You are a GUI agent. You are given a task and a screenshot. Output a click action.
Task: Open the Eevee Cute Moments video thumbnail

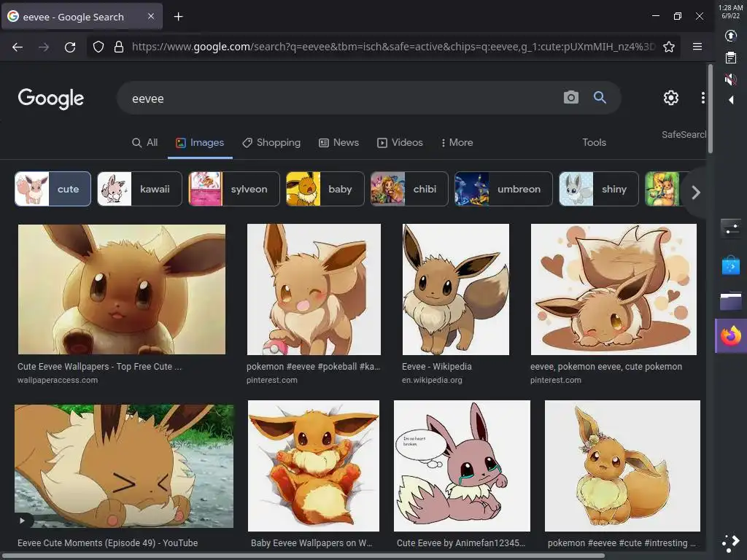(x=124, y=466)
